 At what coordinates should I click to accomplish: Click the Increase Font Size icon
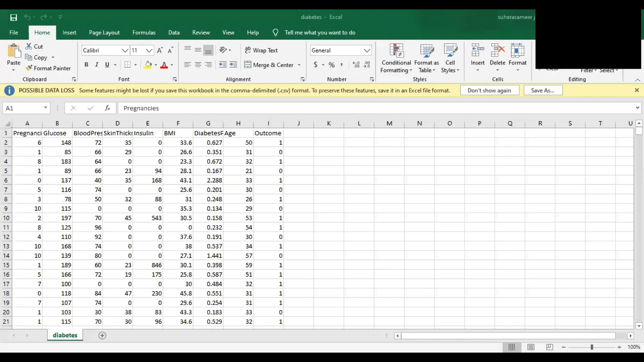[x=160, y=50]
